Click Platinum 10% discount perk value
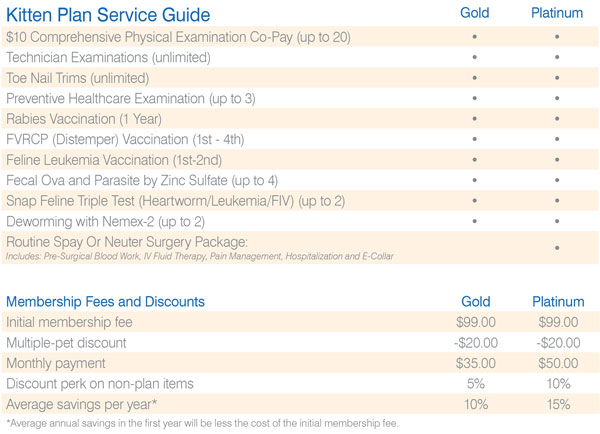 558,383
